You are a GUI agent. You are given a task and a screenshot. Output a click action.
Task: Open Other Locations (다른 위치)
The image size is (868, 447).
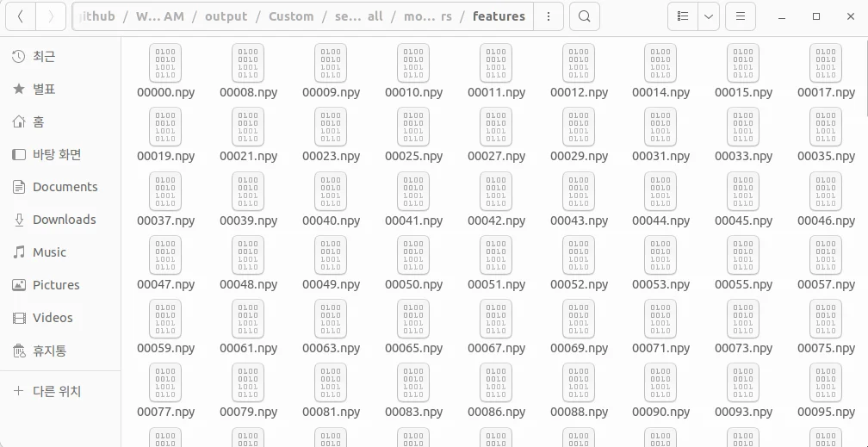pos(56,391)
